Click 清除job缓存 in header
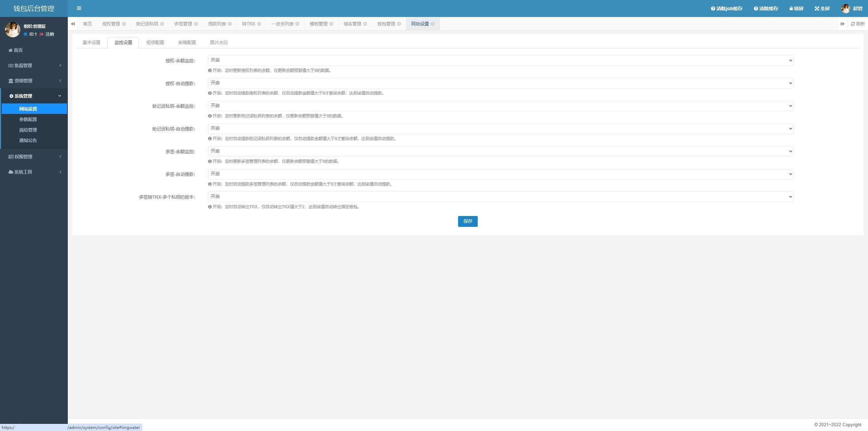 click(x=727, y=8)
